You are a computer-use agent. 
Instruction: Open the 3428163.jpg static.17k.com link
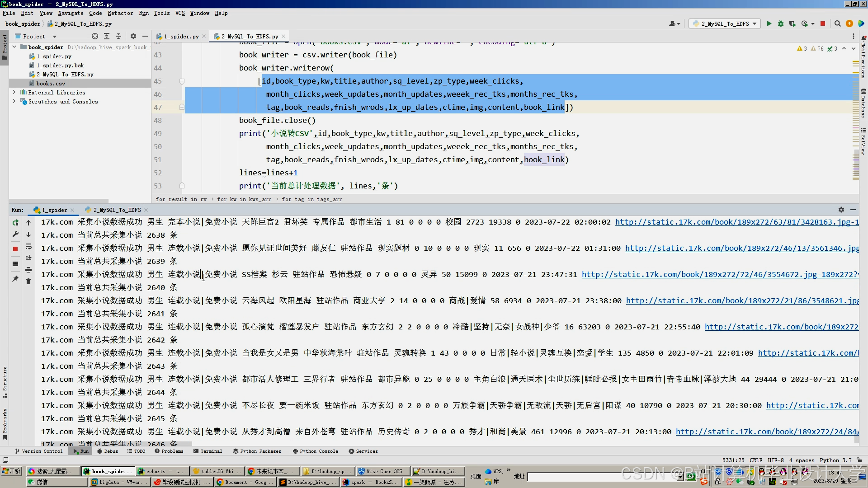736,222
